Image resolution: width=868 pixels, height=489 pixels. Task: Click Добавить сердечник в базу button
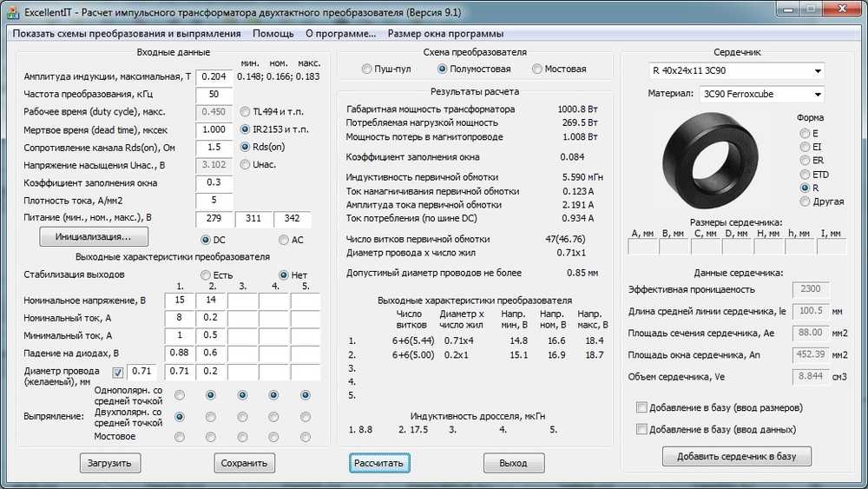tap(737, 456)
